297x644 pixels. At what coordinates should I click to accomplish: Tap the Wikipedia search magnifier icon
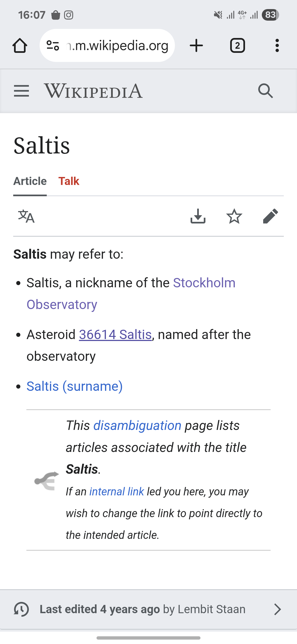(x=265, y=91)
